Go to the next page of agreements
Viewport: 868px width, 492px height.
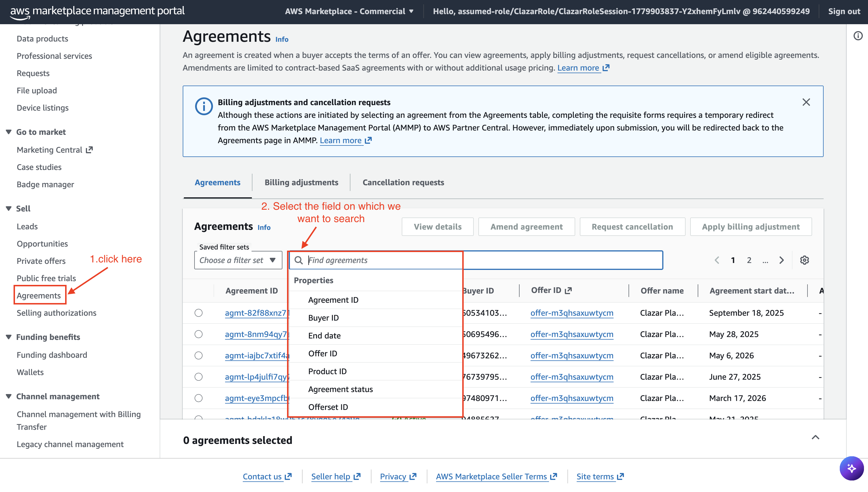(x=782, y=260)
